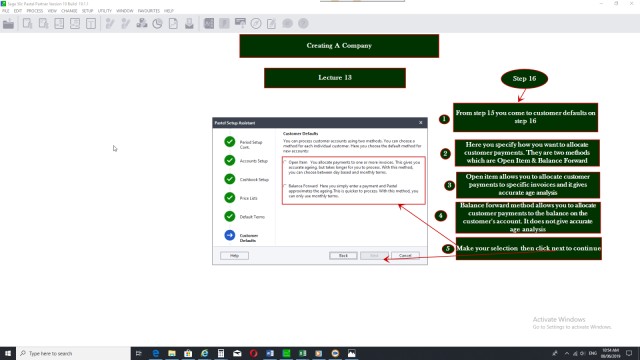640x360 pixels.
Task: Click the dark square calculator toolbar icon
Action: tap(209, 24)
